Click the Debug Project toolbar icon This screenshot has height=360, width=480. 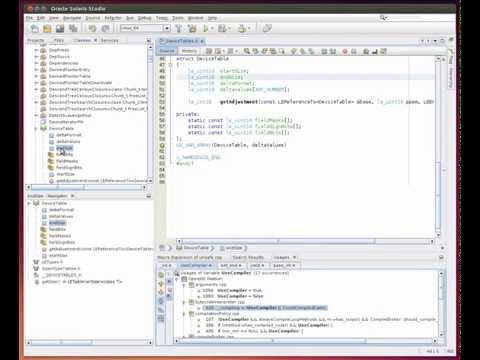click(x=222, y=29)
